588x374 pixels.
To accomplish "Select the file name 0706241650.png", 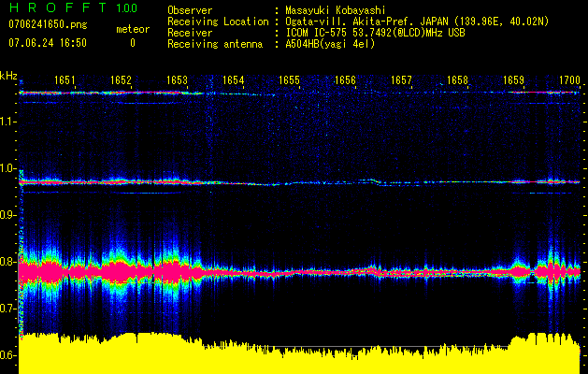I will pos(48,25).
